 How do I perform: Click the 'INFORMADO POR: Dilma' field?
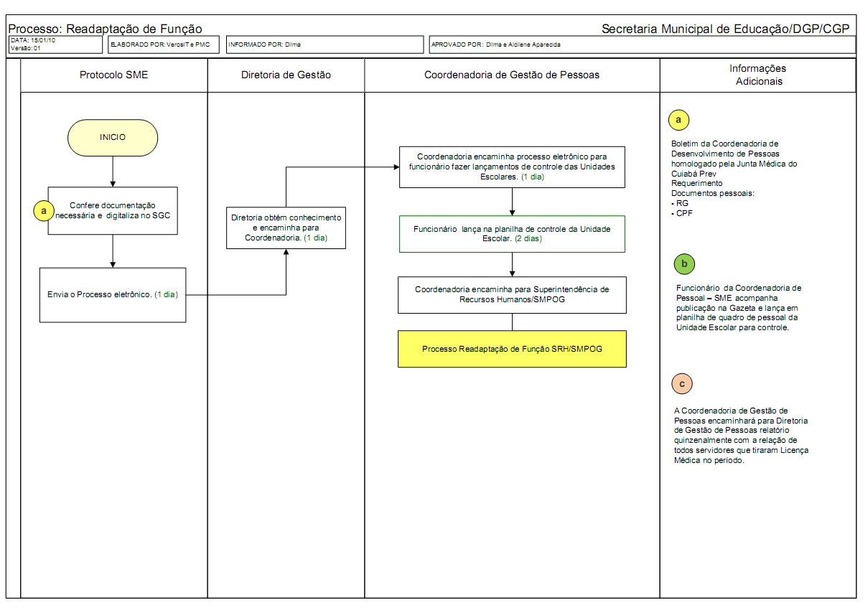pos(324,45)
